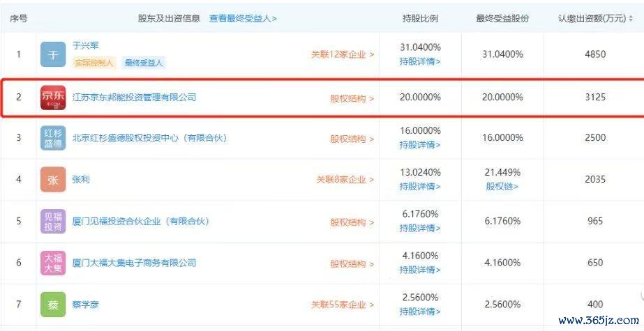644x331 pixels.
Task: Click the 大福大集 avatar icon
Action: (53, 263)
